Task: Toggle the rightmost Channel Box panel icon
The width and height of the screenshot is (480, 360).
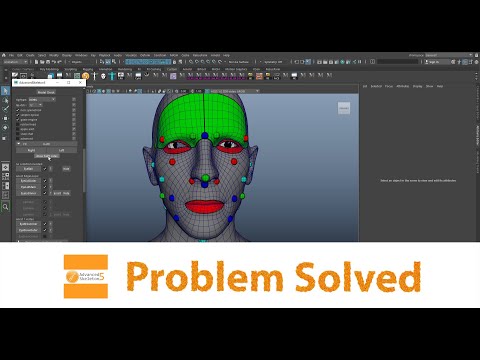Action: tap(476, 62)
